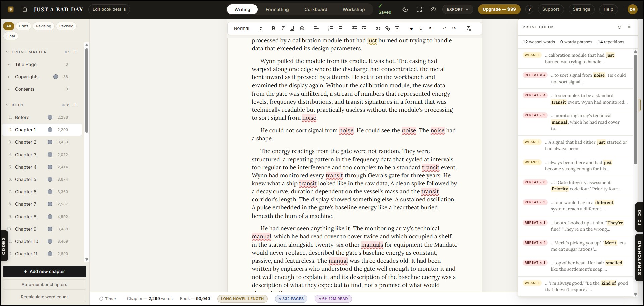Insert a bulleted list
Image resolution: width=644 pixels, height=306 pixels.
[340, 28]
